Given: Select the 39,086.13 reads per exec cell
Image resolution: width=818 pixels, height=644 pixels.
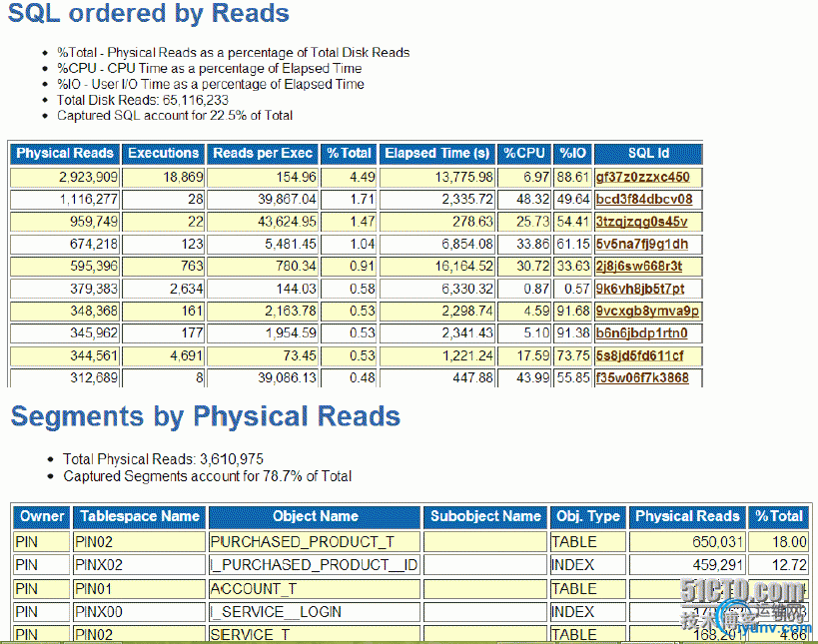Looking at the screenshot, I should tap(263, 378).
